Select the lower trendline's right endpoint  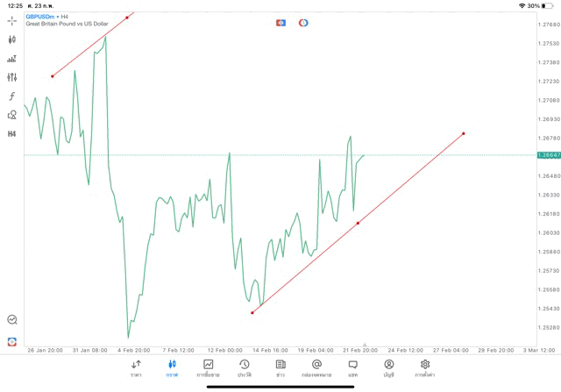[x=463, y=133]
